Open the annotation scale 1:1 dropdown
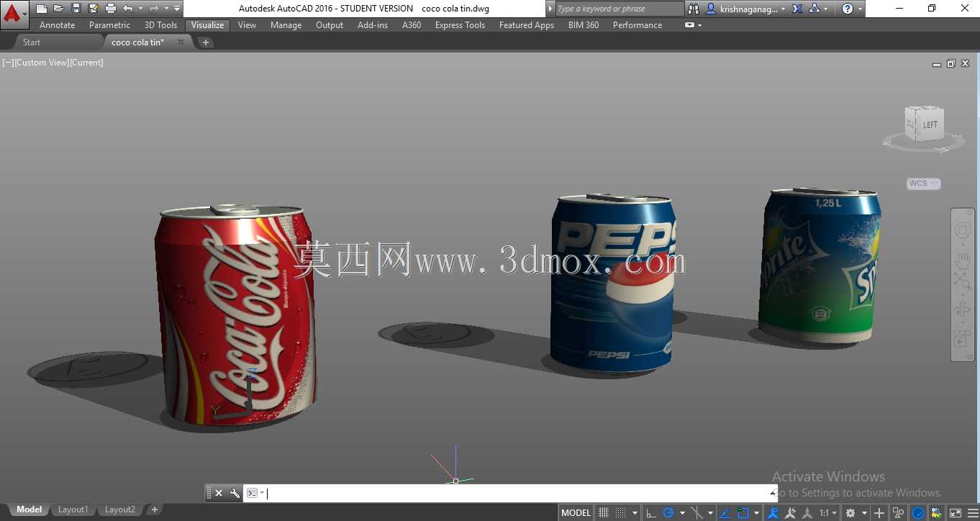This screenshot has width=980, height=521. 828,513
